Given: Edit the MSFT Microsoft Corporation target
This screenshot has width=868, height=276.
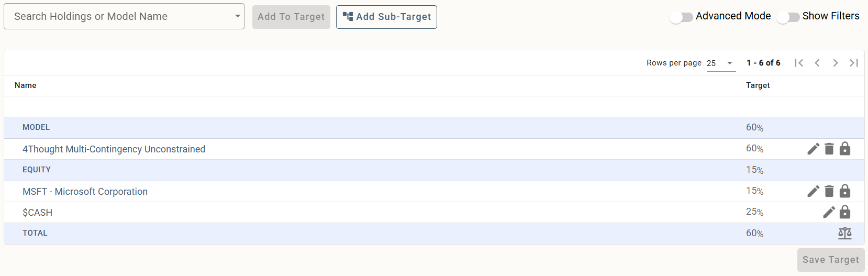Looking at the screenshot, I should [813, 191].
